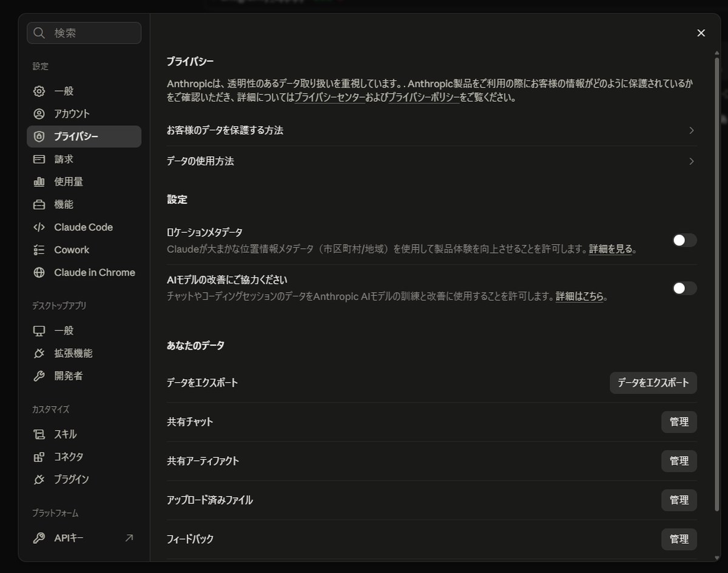Click 詳細はこちら link for AI model training

click(x=580, y=297)
